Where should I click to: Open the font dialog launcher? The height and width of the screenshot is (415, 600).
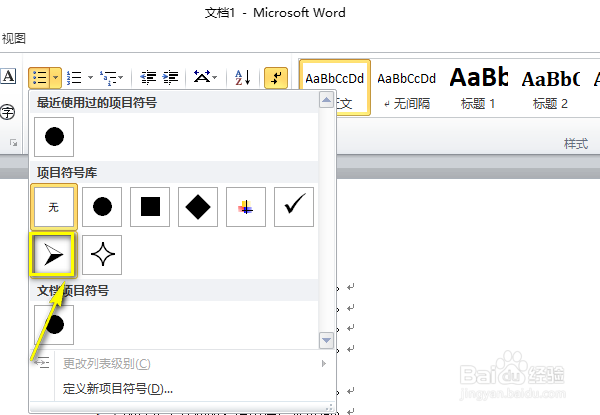click(13, 143)
